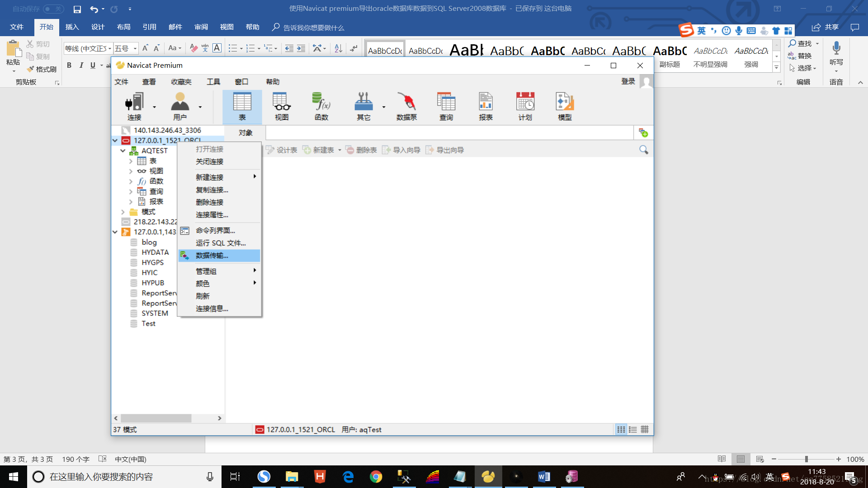Click 关闭连接 in the context menu
The image size is (868, 488).
coord(209,162)
